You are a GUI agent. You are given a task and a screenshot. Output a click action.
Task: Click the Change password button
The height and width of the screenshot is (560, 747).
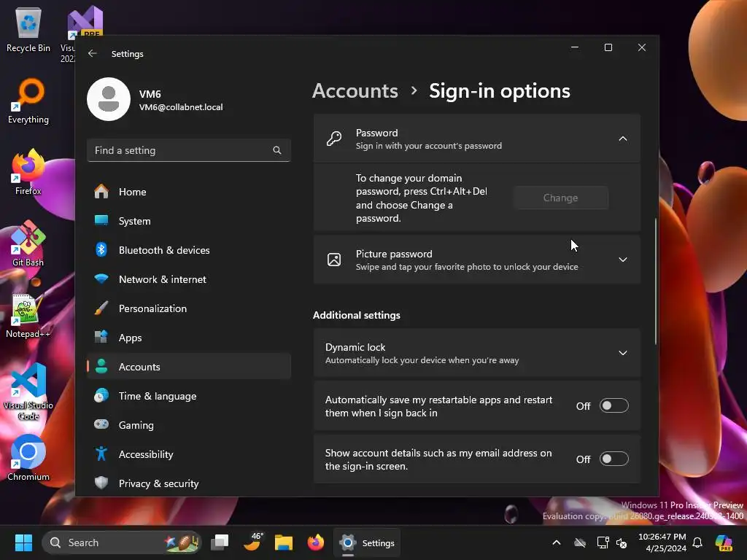pyautogui.click(x=561, y=198)
